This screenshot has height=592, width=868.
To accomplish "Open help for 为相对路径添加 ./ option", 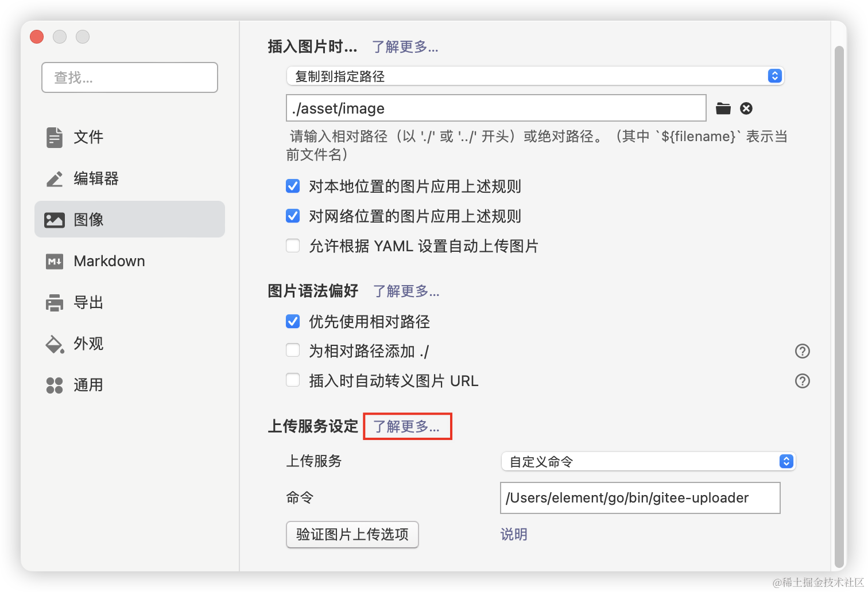I will click(x=802, y=351).
